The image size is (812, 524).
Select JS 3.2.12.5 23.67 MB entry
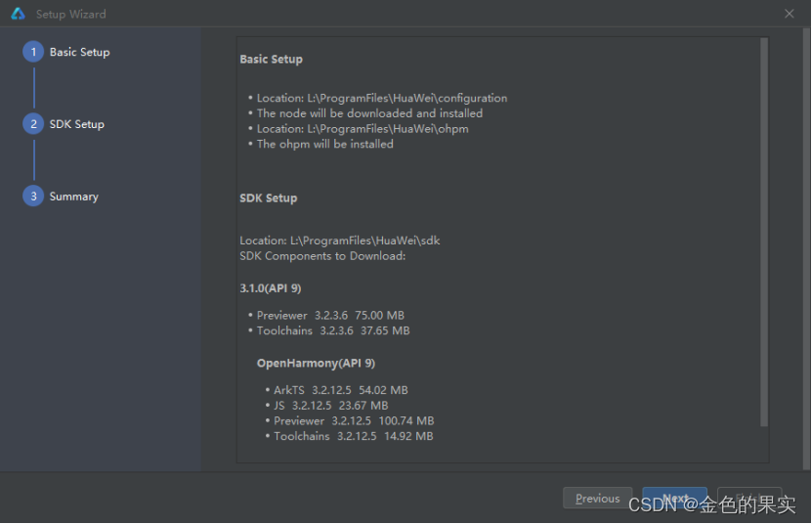click(331, 406)
